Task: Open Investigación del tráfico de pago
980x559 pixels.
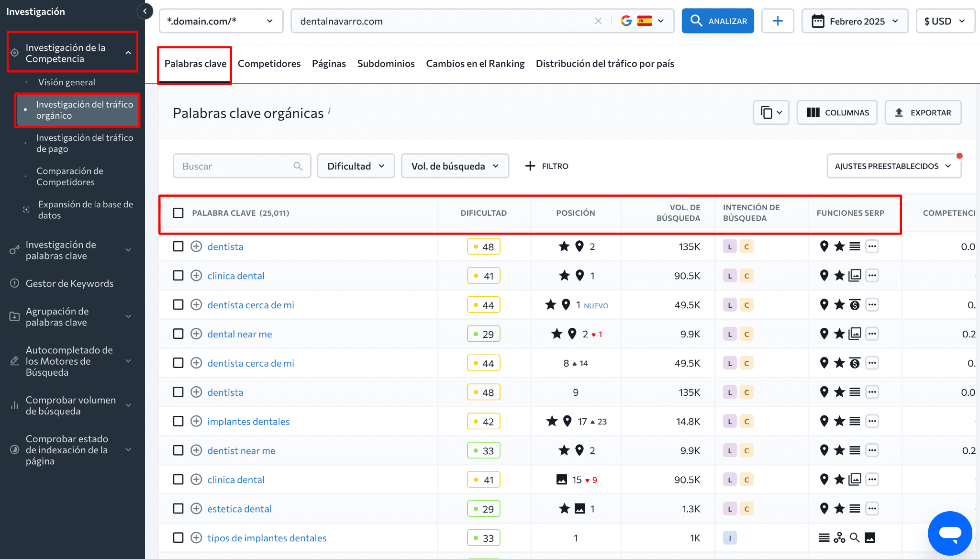Action: point(85,143)
